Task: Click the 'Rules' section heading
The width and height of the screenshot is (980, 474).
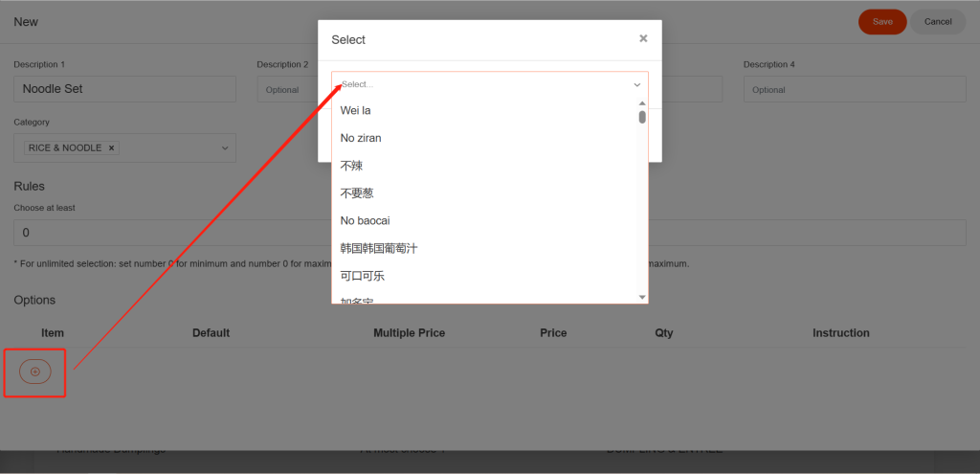Action: [30, 187]
